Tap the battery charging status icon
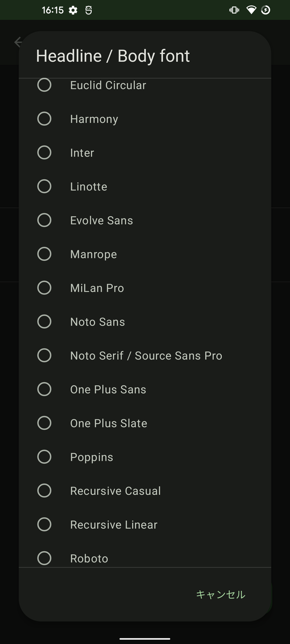 (x=265, y=10)
